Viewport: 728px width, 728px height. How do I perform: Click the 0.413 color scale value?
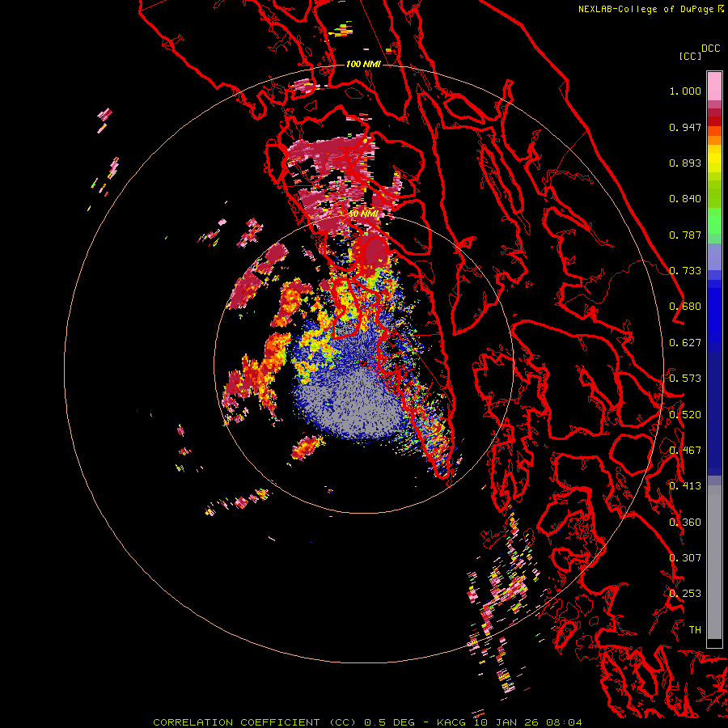(685, 486)
